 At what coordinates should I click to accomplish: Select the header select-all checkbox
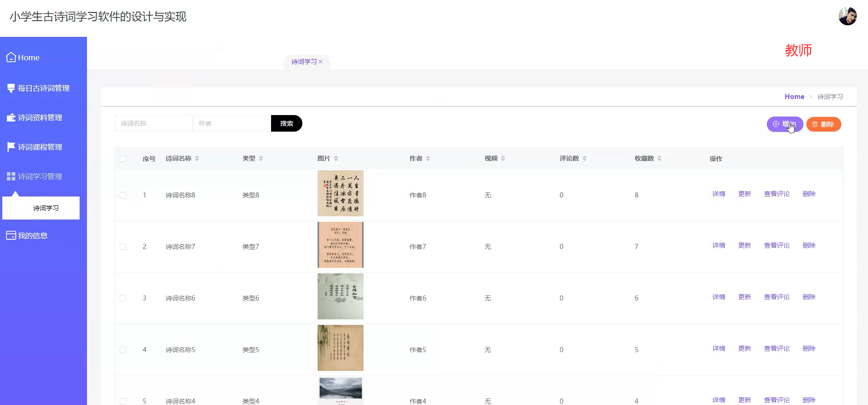click(x=123, y=159)
